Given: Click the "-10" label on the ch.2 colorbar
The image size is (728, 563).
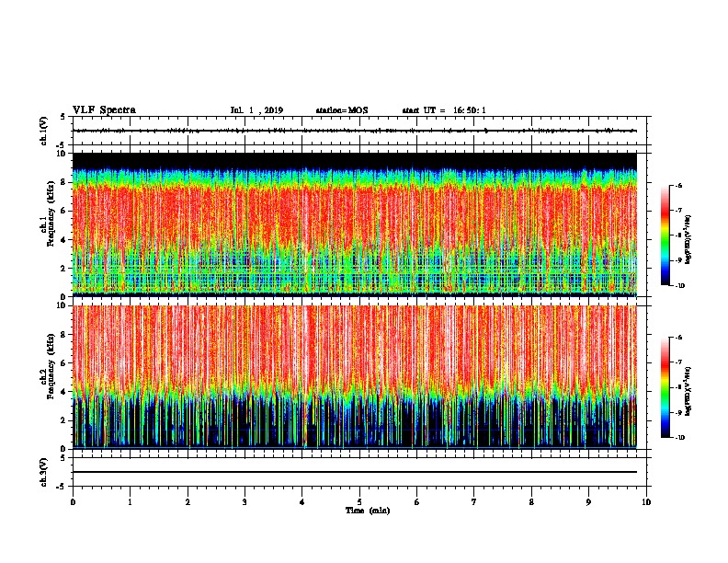Looking at the screenshot, I should tap(679, 438).
